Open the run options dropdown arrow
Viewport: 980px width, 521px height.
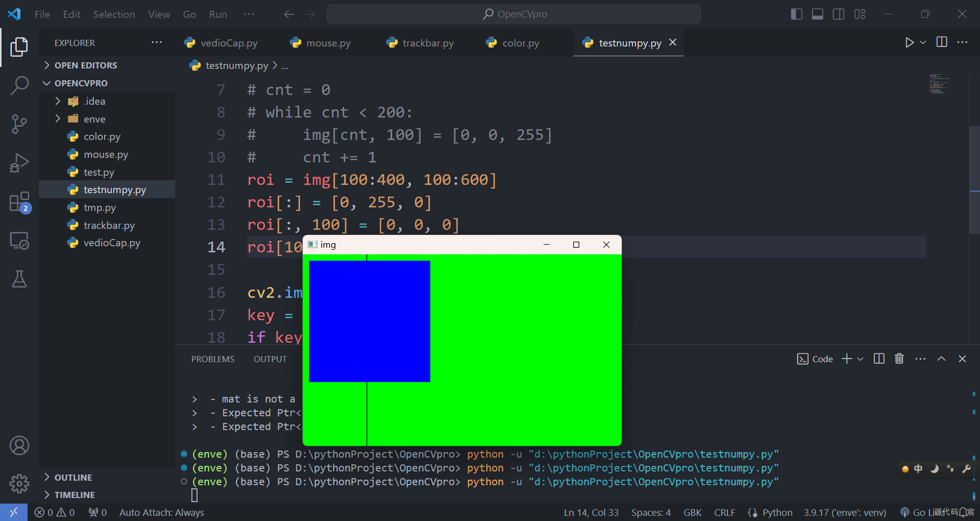[x=923, y=42]
